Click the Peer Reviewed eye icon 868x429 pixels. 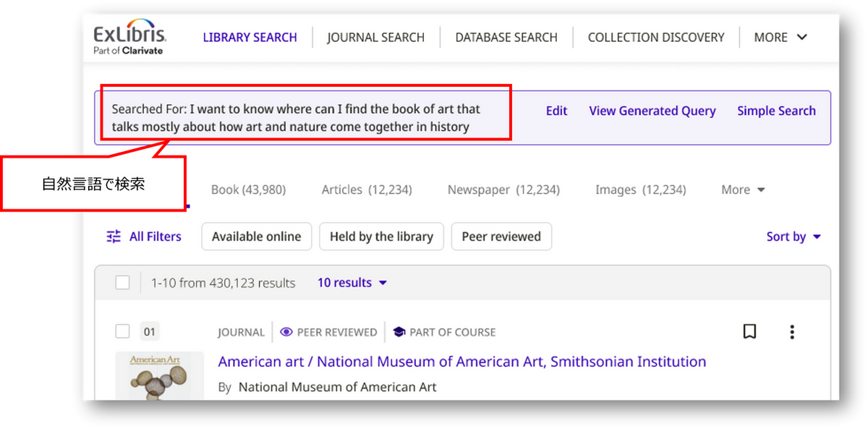[286, 332]
